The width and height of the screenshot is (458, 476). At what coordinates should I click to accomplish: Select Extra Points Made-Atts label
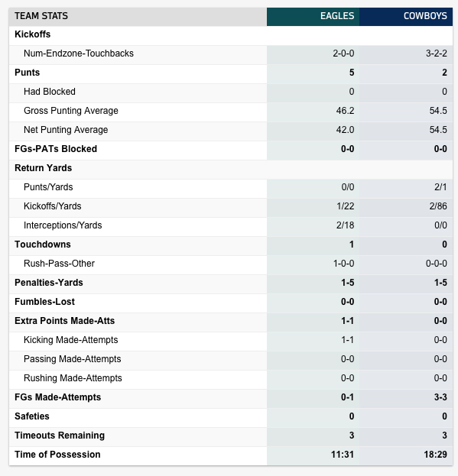65,321
